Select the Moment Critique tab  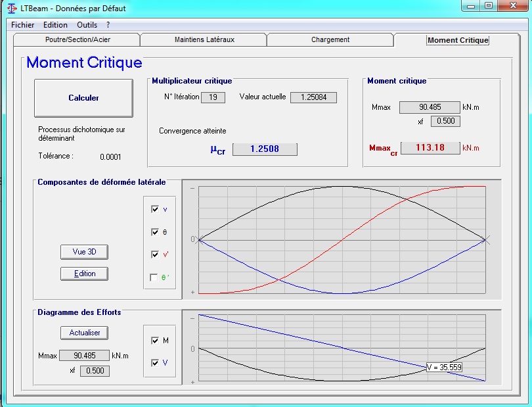point(458,40)
